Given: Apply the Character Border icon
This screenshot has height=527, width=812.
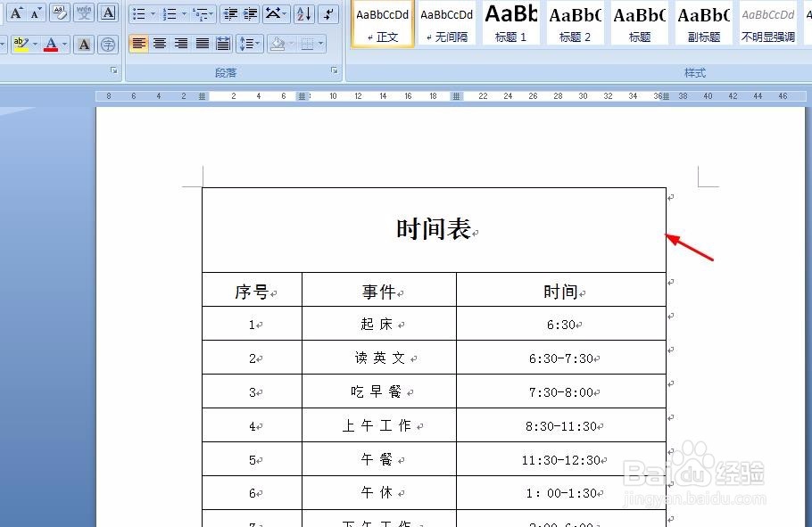Looking at the screenshot, I should tap(108, 12).
